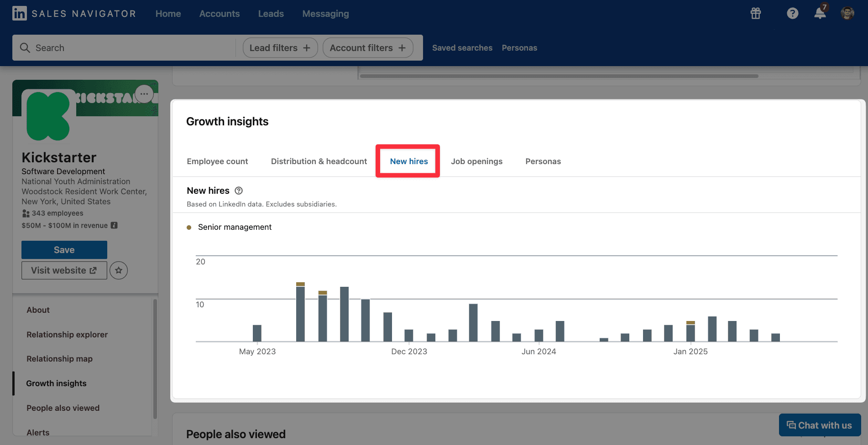This screenshot has width=868, height=445.
Task: Click Visit website button
Action: coord(64,270)
